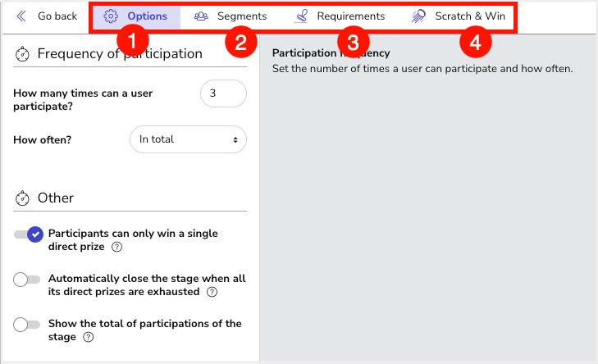Click the Options gear icon
This screenshot has width=598, height=364.
[111, 16]
